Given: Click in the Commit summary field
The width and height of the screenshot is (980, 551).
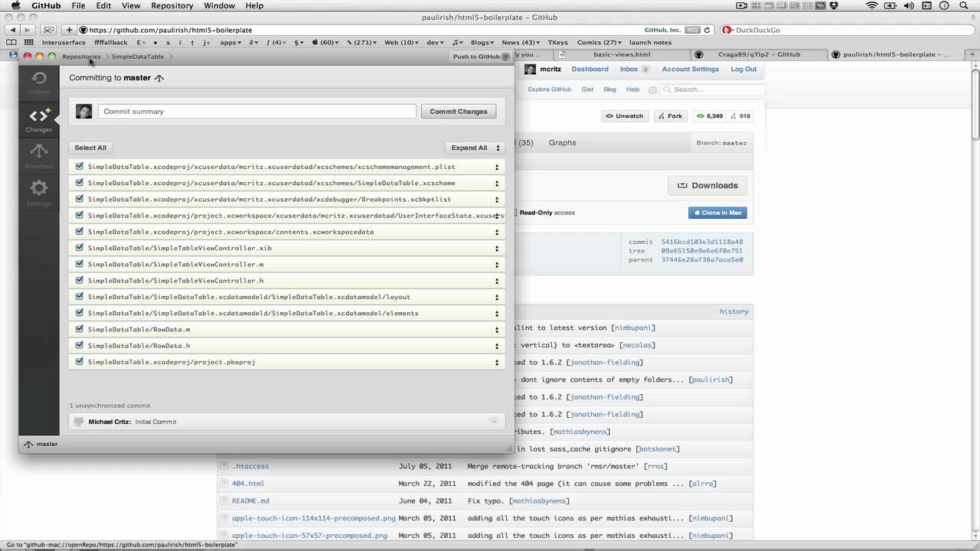Looking at the screenshot, I should (x=257, y=111).
